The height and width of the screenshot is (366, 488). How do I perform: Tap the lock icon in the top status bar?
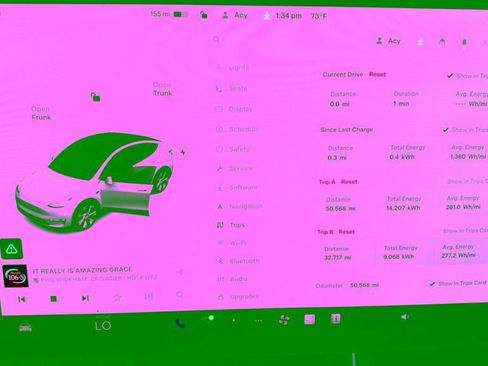tap(204, 15)
